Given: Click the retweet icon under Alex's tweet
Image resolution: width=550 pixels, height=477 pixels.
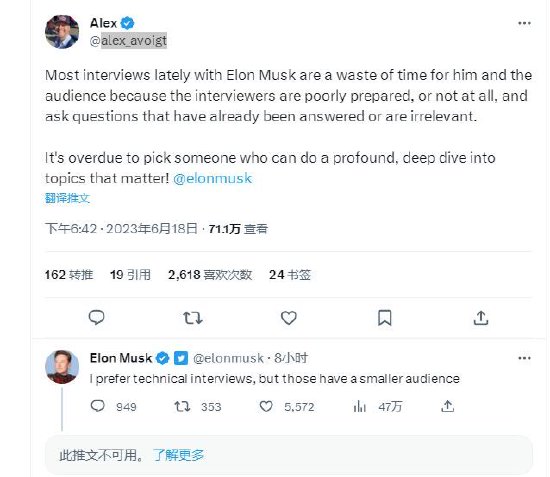Looking at the screenshot, I should pos(193,318).
